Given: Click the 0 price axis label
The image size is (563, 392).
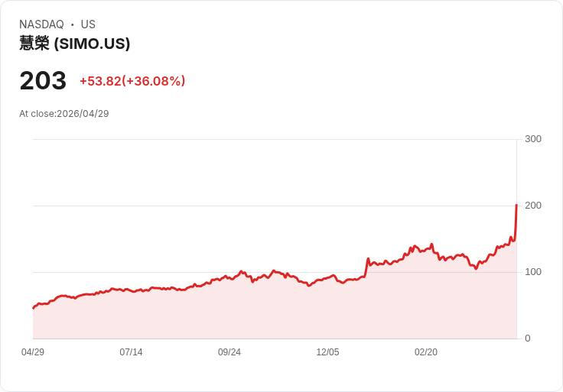Looking at the screenshot, I should tap(528, 339).
